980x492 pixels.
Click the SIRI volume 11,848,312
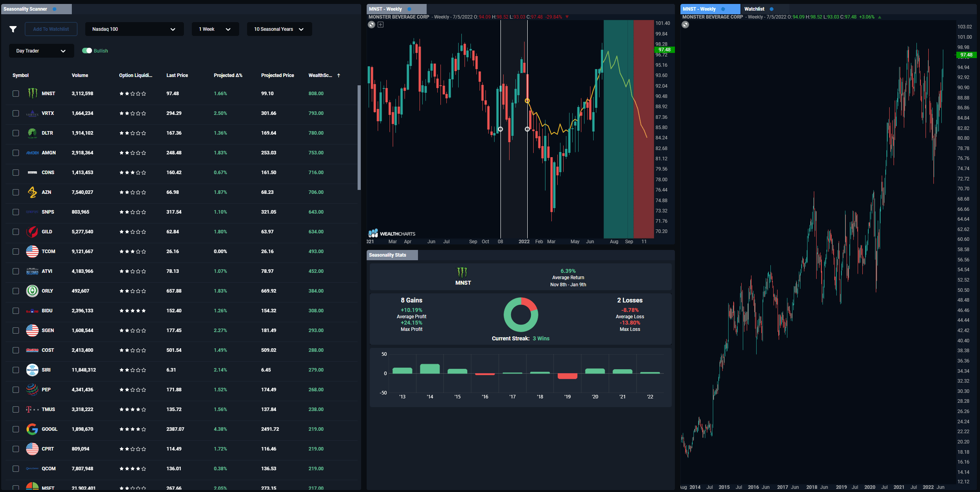84,370
